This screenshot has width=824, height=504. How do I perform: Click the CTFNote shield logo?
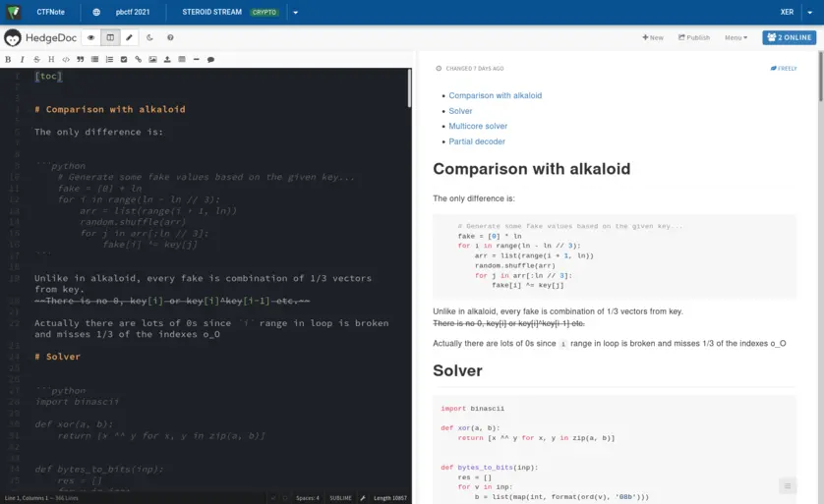(14, 12)
